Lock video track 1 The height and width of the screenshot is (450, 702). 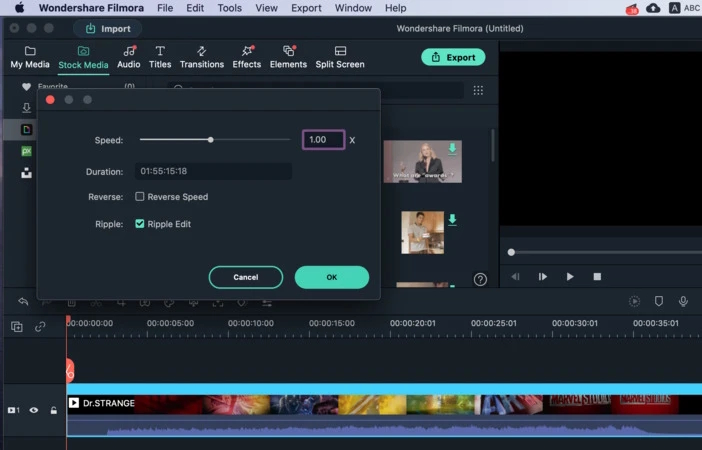(x=53, y=410)
